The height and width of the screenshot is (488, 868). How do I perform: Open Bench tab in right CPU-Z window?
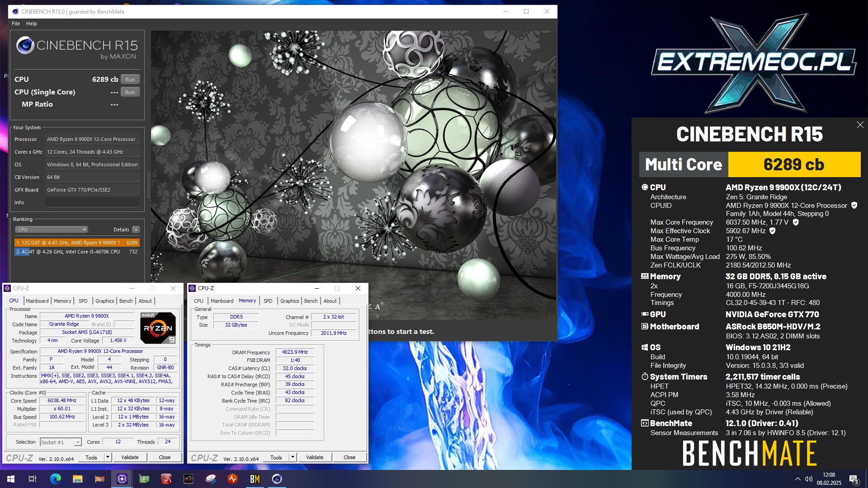coord(311,301)
